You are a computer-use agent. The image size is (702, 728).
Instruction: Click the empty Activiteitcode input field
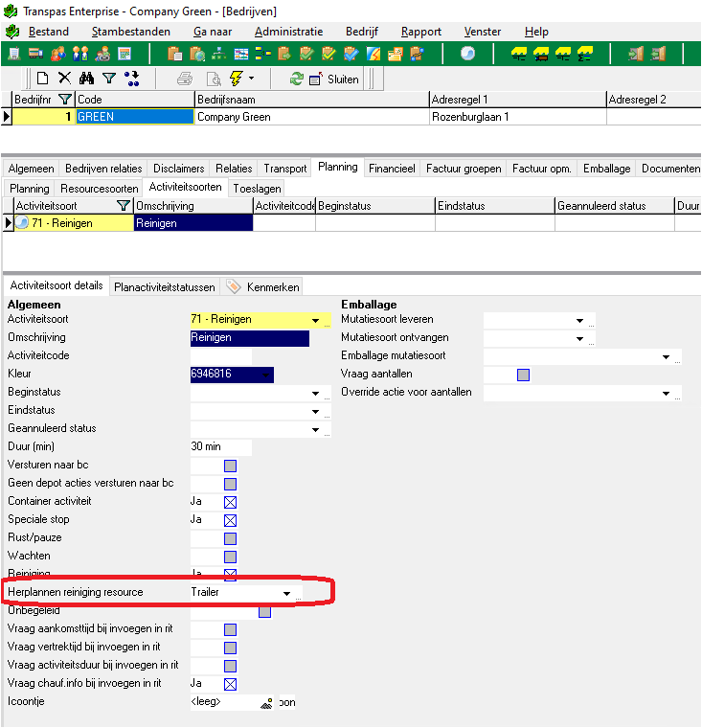tap(221, 356)
